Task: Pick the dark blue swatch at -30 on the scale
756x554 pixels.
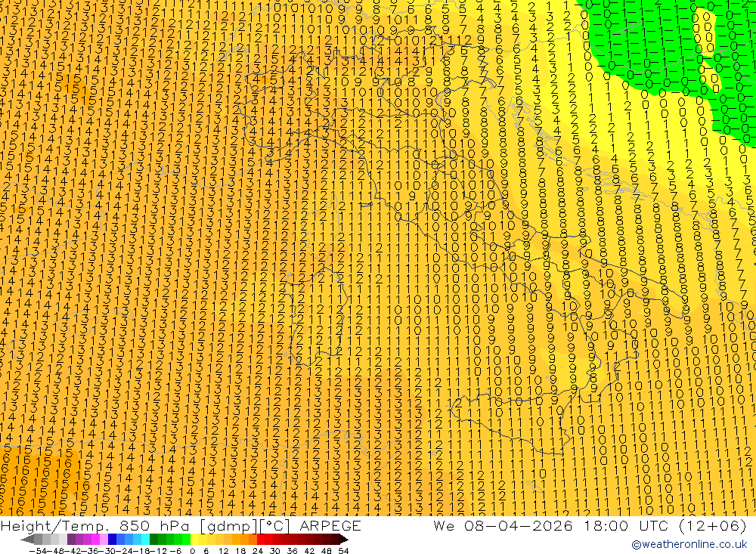Action: click(112, 540)
